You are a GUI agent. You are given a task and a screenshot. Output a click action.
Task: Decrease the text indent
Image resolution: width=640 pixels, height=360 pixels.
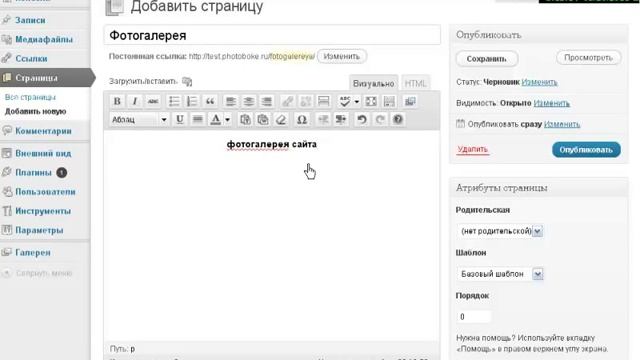[x=323, y=120]
